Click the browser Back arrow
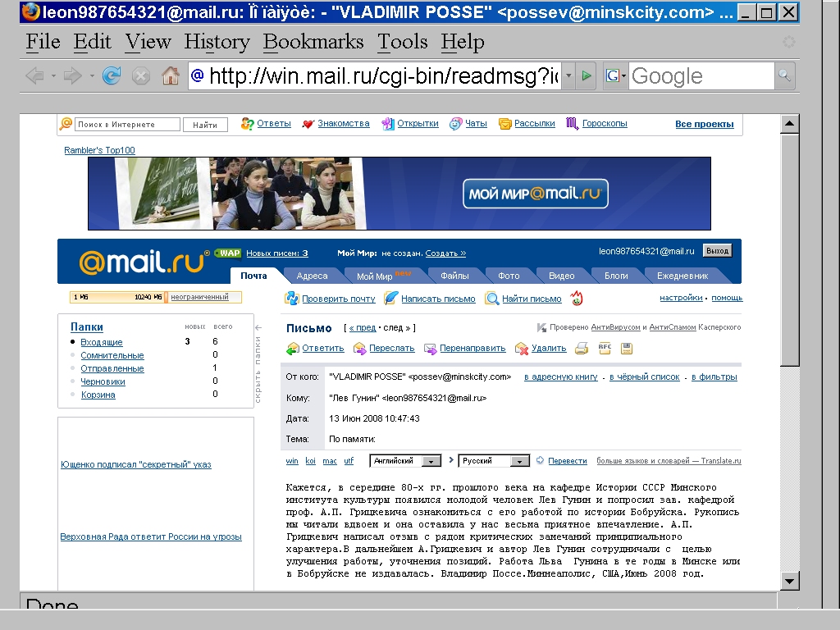 [34, 76]
